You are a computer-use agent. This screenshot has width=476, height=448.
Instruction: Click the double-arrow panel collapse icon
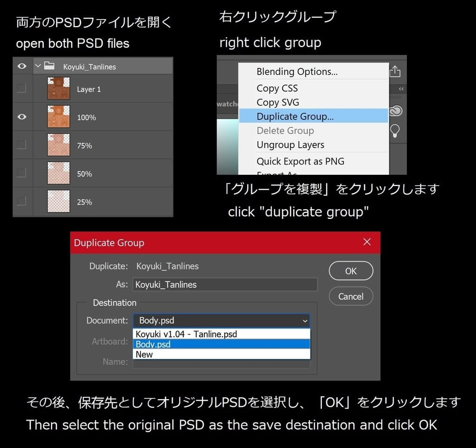click(x=400, y=89)
